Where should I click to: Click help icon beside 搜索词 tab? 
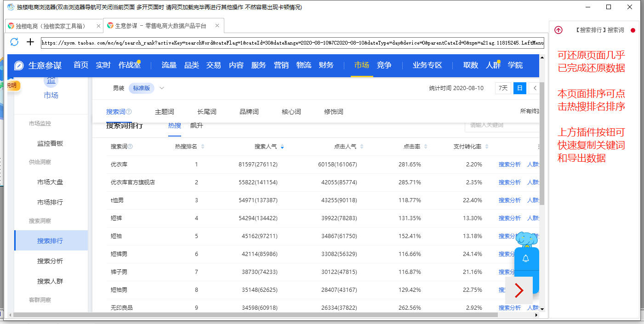[129, 112]
